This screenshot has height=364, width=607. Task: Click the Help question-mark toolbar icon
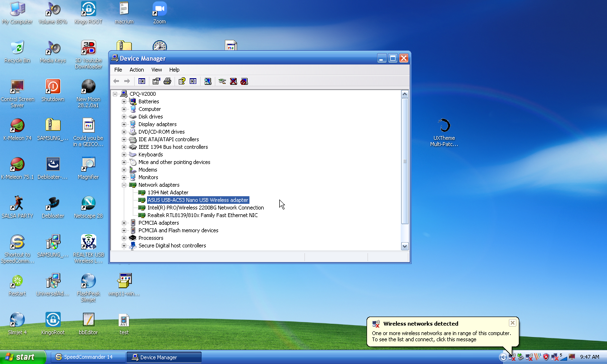point(182,81)
